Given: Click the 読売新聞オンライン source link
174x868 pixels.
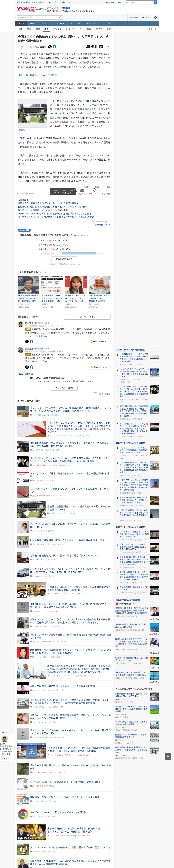Looking at the screenshot, I should (102, 225).
